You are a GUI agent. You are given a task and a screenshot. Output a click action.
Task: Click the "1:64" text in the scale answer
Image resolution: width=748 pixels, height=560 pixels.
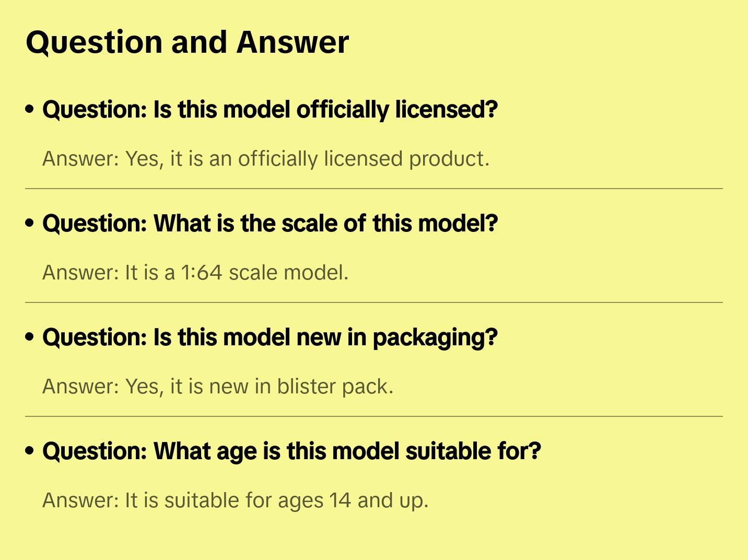tap(201, 273)
